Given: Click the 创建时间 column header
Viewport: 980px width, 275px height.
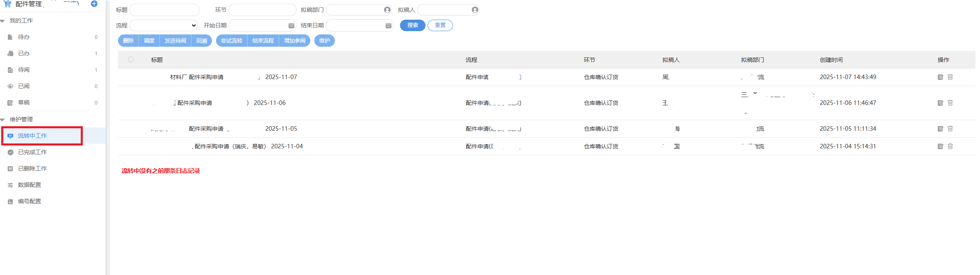Looking at the screenshot, I should [831, 60].
